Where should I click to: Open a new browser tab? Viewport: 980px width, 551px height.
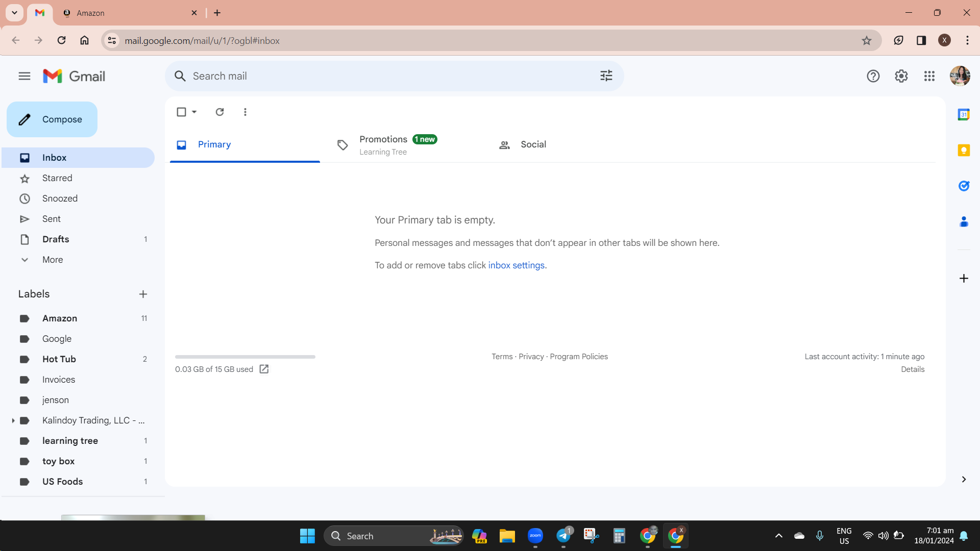point(217,13)
